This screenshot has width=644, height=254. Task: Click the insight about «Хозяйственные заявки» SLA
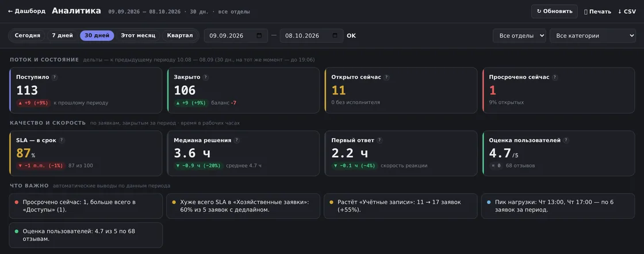(x=243, y=206)
